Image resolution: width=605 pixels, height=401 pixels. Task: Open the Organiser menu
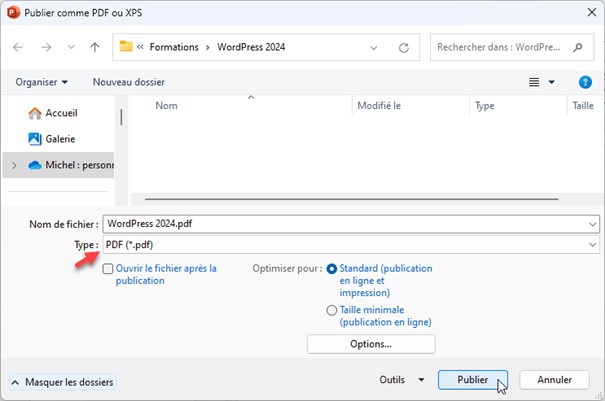(x=42, y=82)
